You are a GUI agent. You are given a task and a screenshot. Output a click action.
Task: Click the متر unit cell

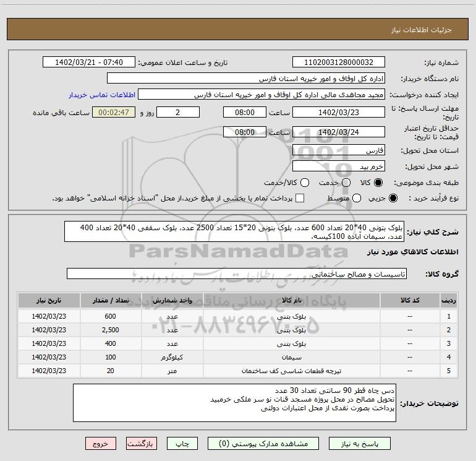pos(172,371)
